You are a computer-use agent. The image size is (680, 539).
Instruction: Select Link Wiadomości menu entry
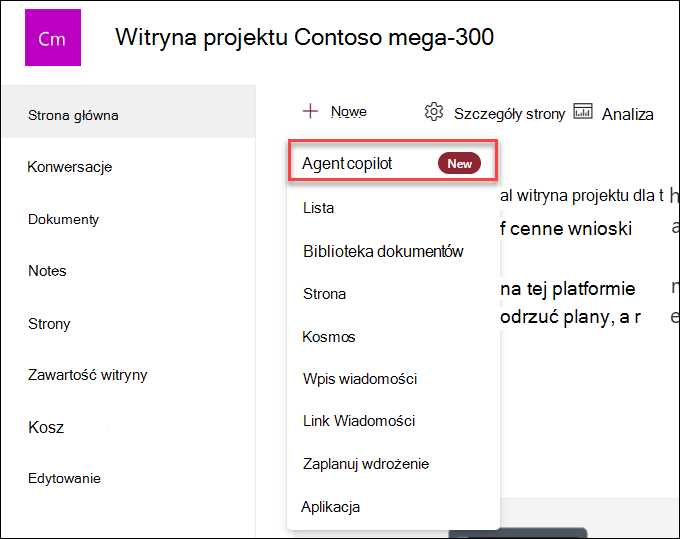(x=359, y=421)
